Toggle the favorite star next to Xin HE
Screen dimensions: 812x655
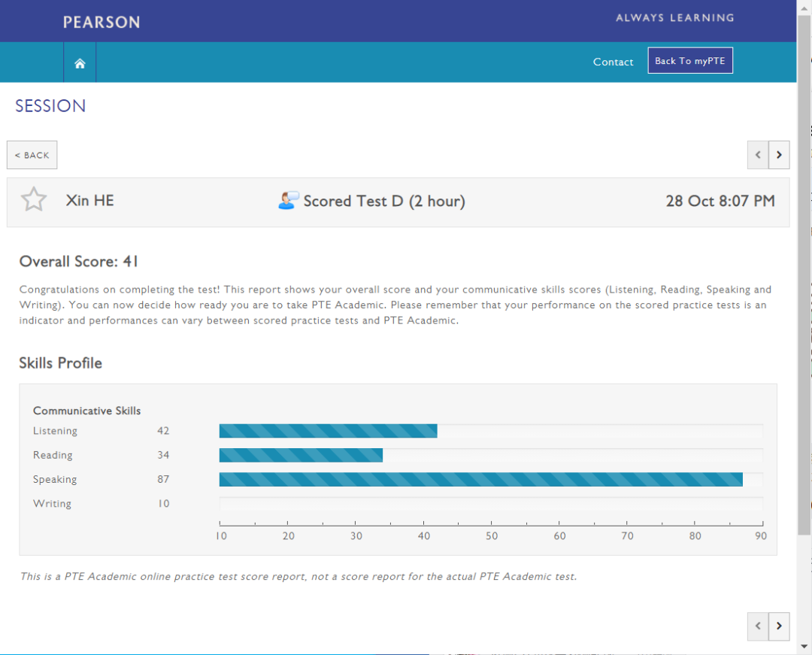pyautogui.click(x=34, y=199)
